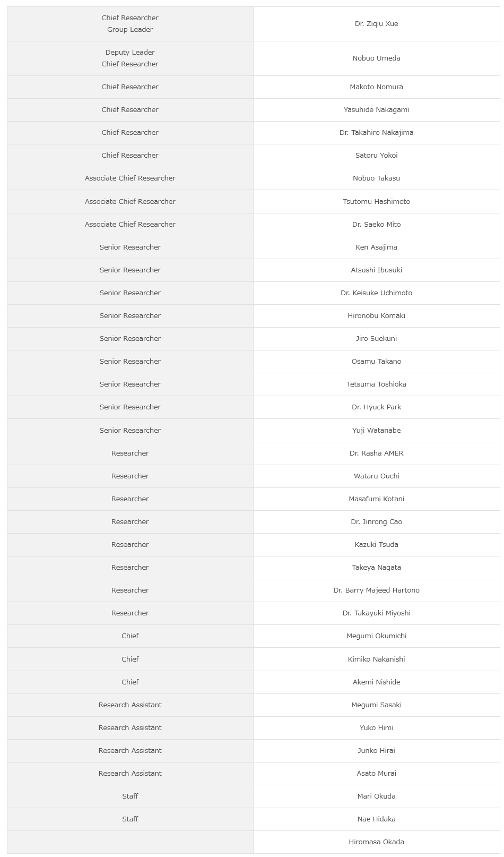
Task: Click the Deputy Leader Chief Researcher cell
Action: [x=130, y=58]
